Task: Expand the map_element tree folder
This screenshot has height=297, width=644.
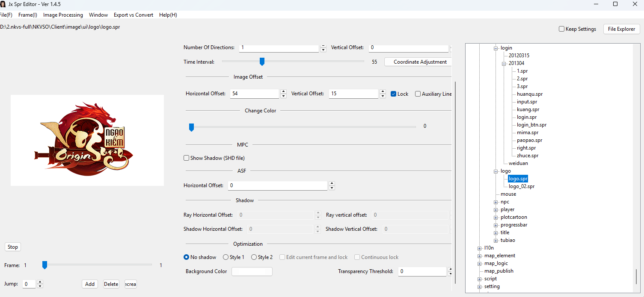Action: (480, 256)
